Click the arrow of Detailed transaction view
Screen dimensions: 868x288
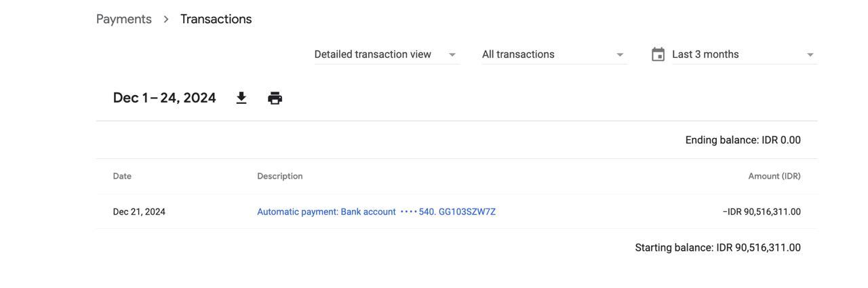(x=452, y=55)
